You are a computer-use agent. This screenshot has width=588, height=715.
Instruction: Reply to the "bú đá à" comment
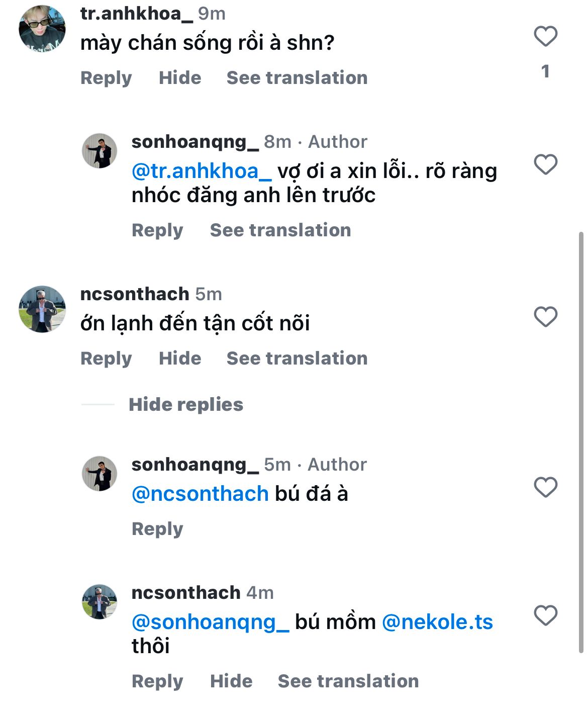157,529
